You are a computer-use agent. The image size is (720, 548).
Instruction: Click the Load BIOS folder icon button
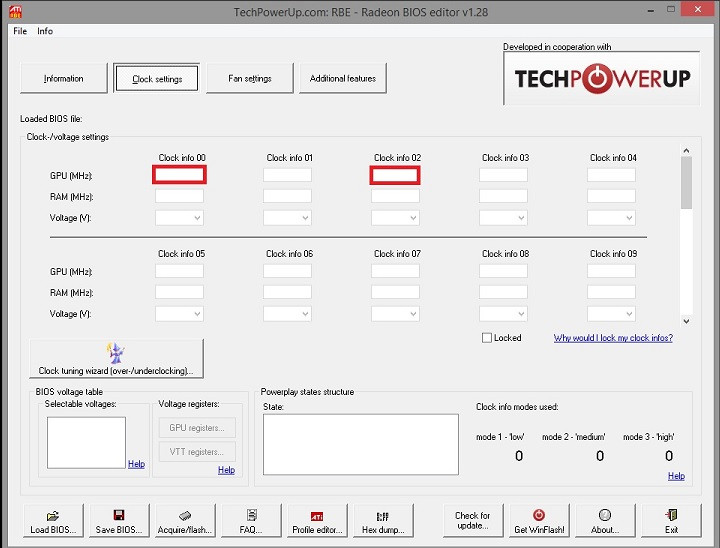[x=53, y=520]
